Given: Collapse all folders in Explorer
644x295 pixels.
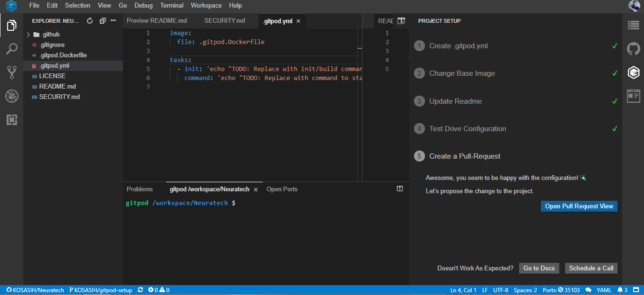Looking at the screenshot, I should point(102,21).
